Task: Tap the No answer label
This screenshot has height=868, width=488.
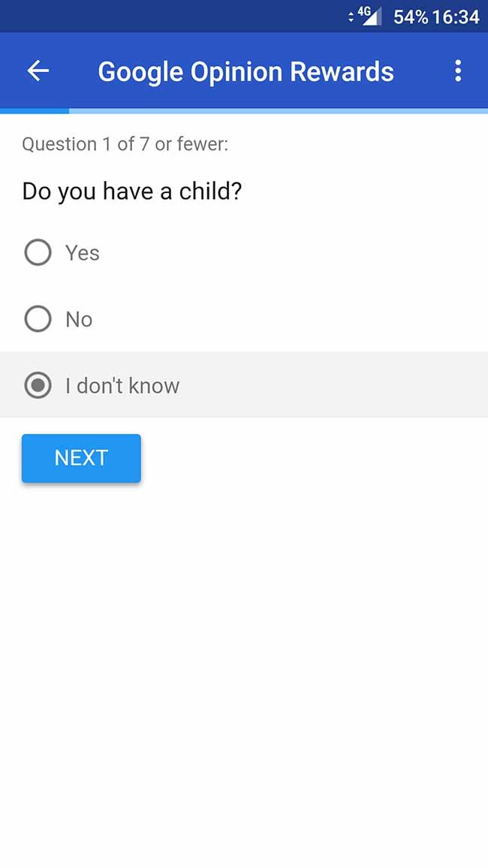Action: click(x=79, y=319)
